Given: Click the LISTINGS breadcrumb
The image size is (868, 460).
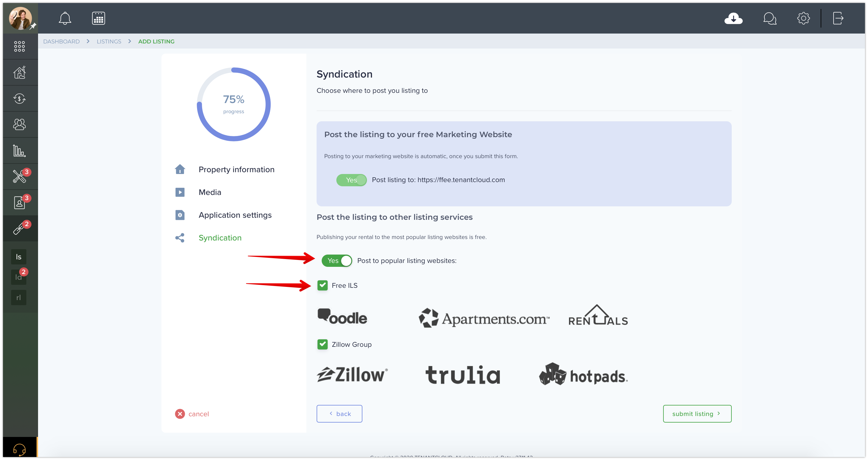Looking at the screenshot, I should (x=109, y=41).
